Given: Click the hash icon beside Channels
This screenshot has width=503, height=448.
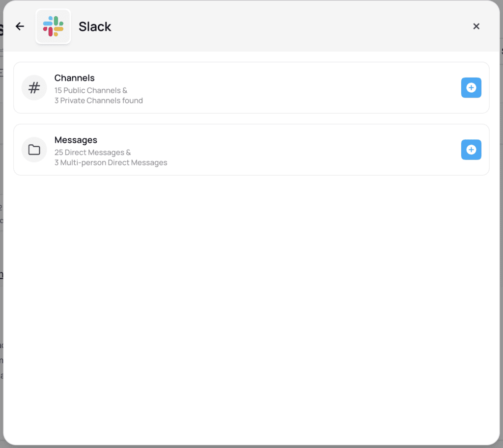Looking at the screenshot, I should pos(34,88).
